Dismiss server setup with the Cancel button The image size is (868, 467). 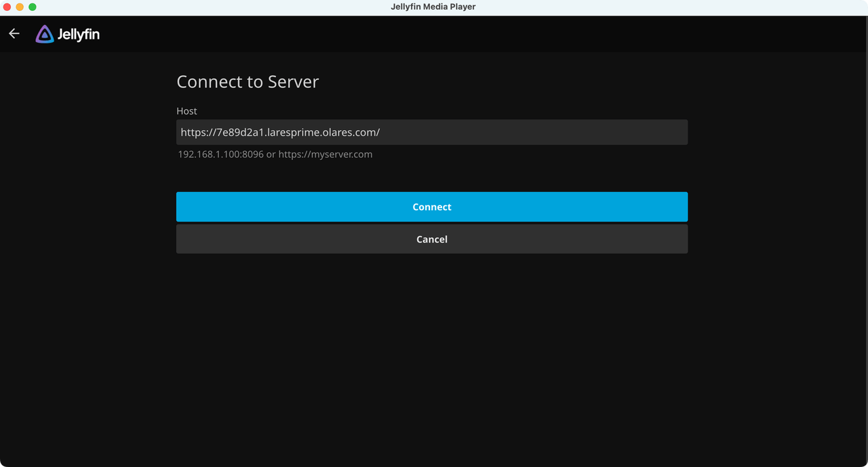click(x=432, y=239)
